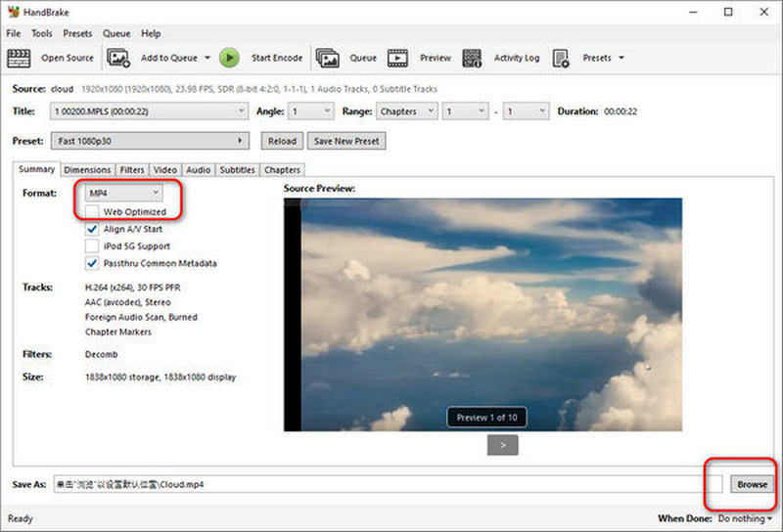Click the HandBrake app logo in the title bar
Screen dimensions: 783x532
click(x=13, y=12)
